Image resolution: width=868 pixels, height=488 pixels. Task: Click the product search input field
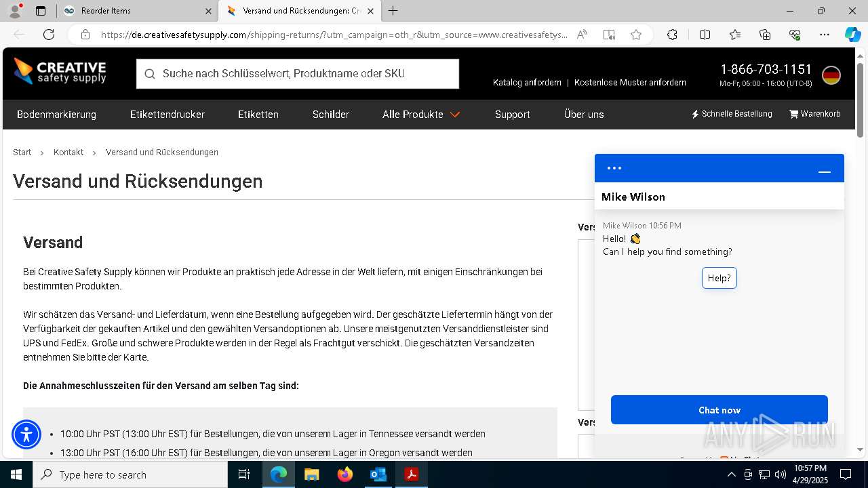point(298,74)
